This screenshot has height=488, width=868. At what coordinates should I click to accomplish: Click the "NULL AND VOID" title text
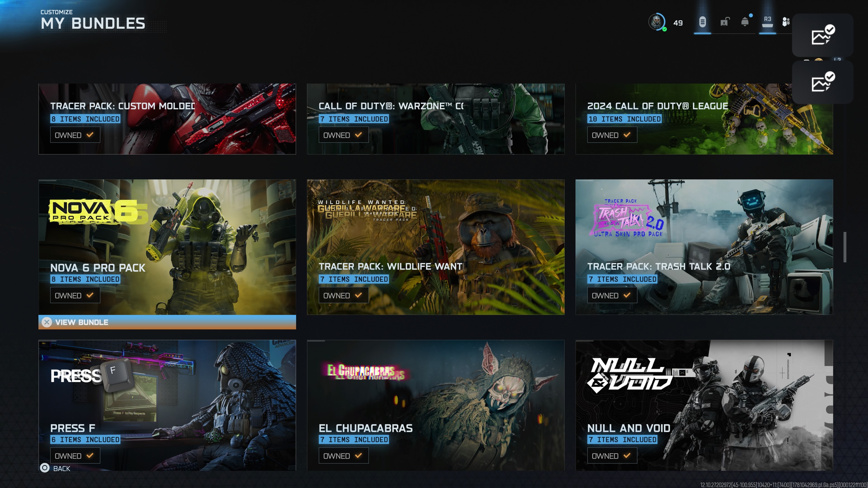[x=629, y=428]
